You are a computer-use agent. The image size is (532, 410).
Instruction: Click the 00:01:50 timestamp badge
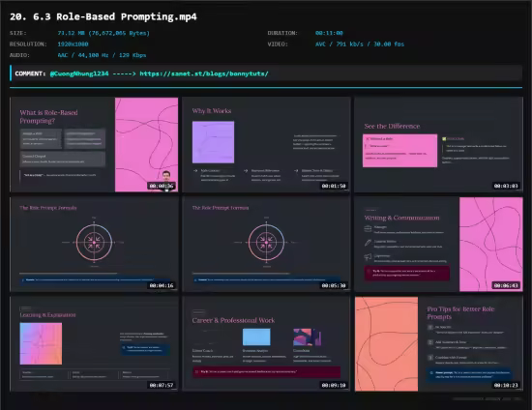pos(334,186)
